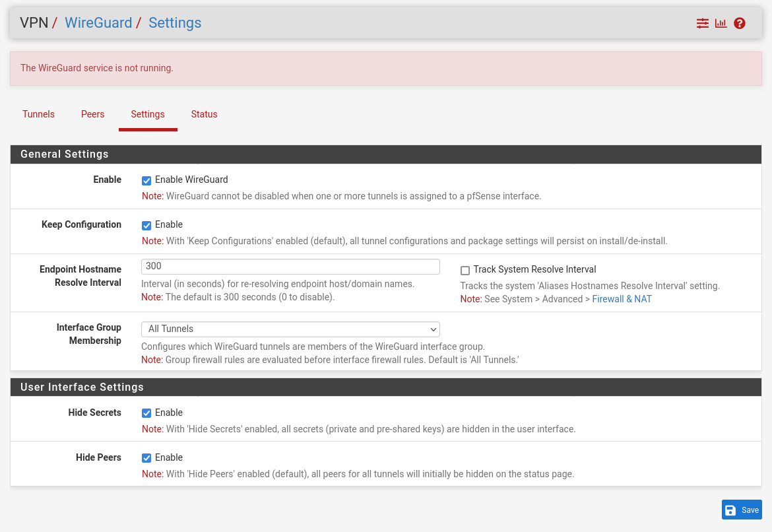Click the floppy disk icon in Save
This screenshot has width=772, height=532.
[x=730, y=510]
